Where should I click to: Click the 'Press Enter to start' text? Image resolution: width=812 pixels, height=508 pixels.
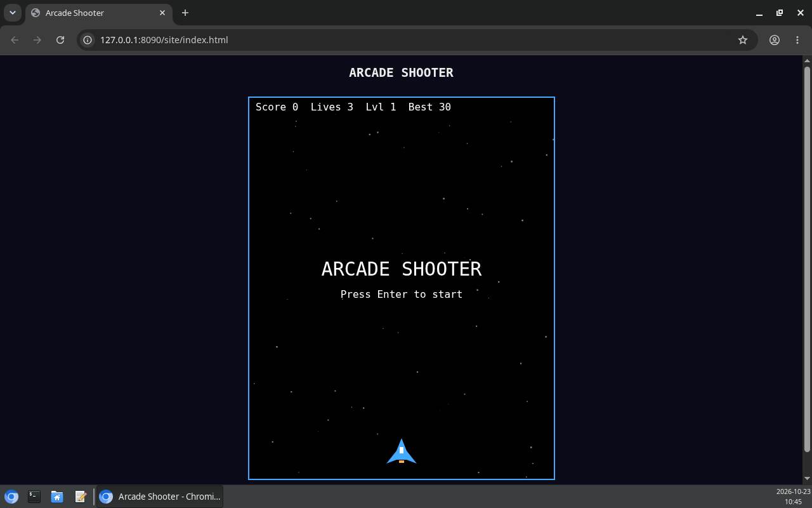(402, 294)
